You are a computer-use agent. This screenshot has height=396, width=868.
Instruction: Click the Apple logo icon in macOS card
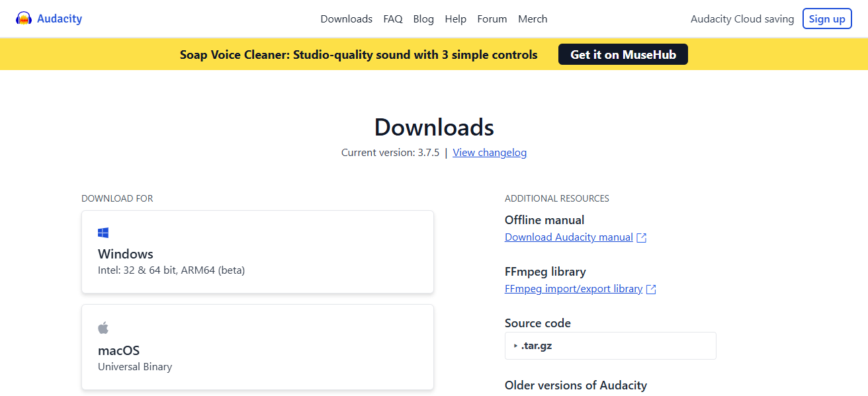point(103,328)
